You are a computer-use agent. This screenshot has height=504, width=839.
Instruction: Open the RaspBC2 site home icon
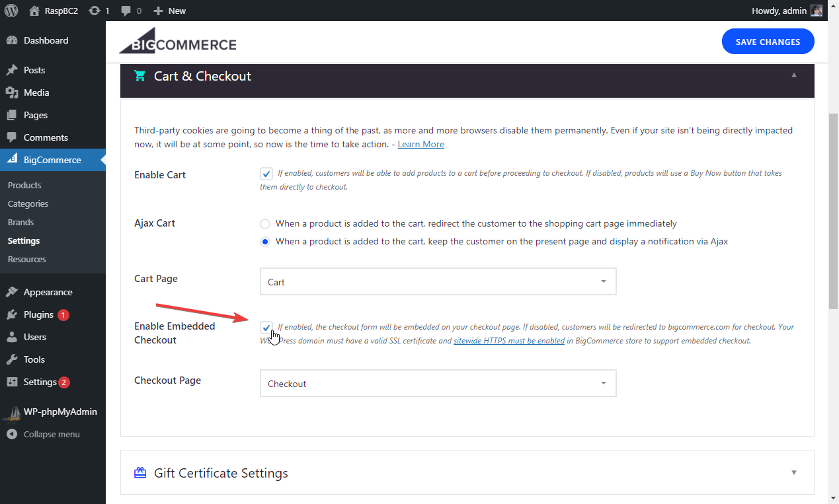coord(34,11)
